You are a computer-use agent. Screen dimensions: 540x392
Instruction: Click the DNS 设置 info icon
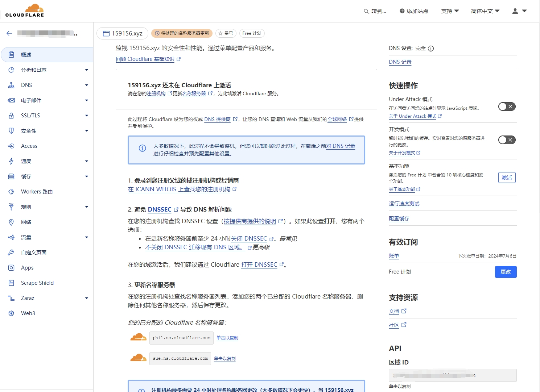pos(431,49)
